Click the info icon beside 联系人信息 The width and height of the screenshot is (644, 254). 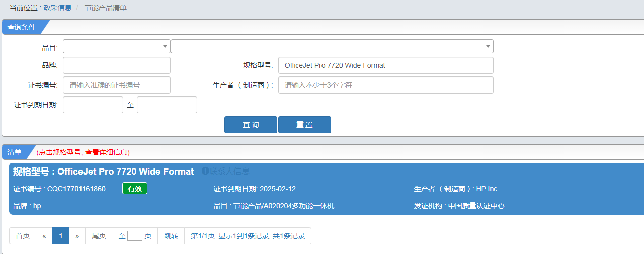(x=205, y=171)
